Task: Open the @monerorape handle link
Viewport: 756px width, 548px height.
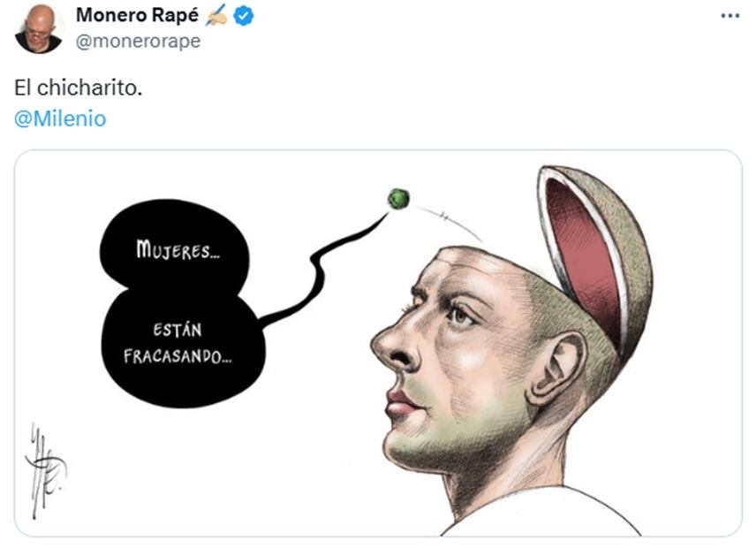Action: (138, 42)
